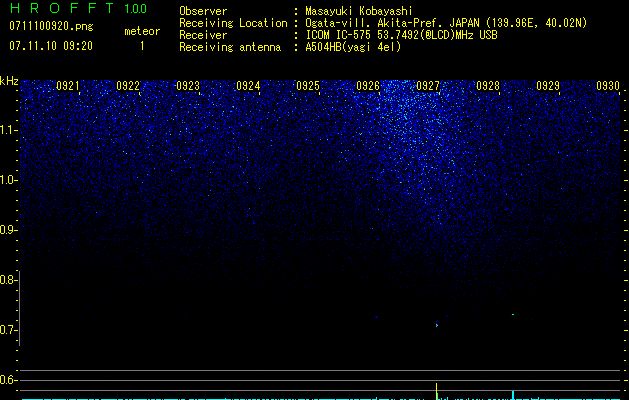Click the 0929 time marker

[548, 86]
